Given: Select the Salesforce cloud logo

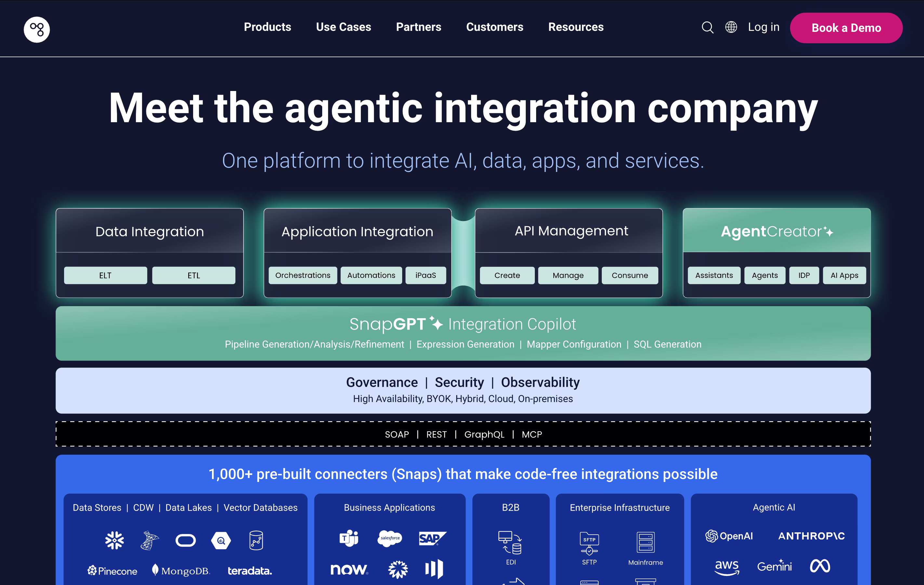Looking at the screenshot, I should (389, 538).
